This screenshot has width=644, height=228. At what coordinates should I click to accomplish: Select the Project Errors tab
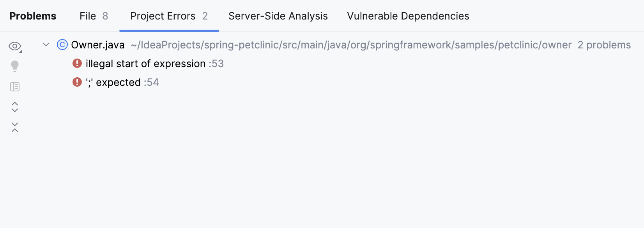point(169,16)
